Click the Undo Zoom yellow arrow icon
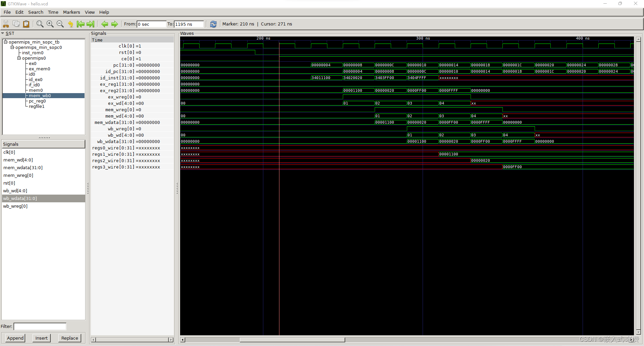The image size is (644, 346). pos(70,24)
